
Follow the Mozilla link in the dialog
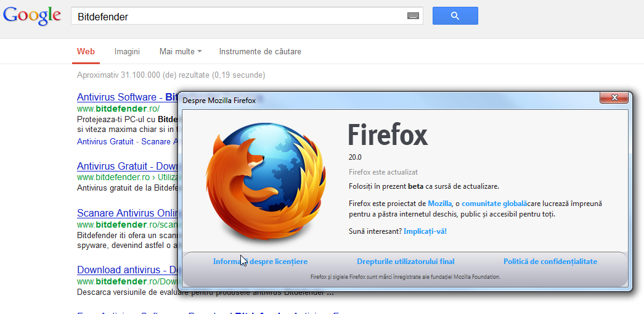[x=440, y=204]
